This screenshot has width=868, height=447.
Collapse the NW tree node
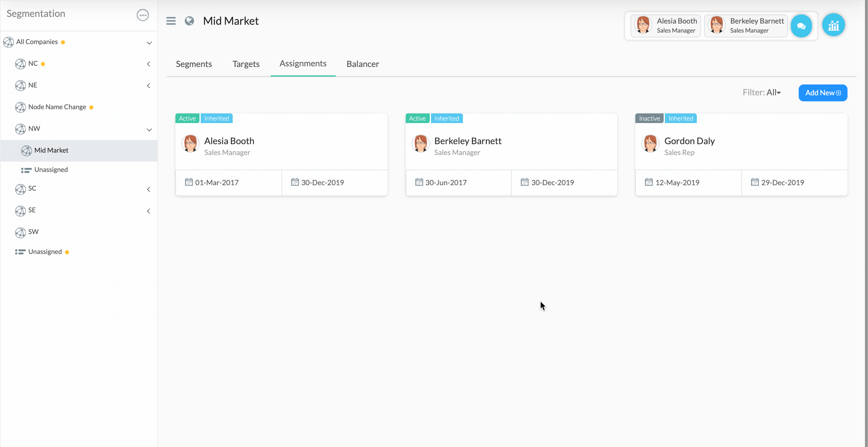(x=149, y=129)
